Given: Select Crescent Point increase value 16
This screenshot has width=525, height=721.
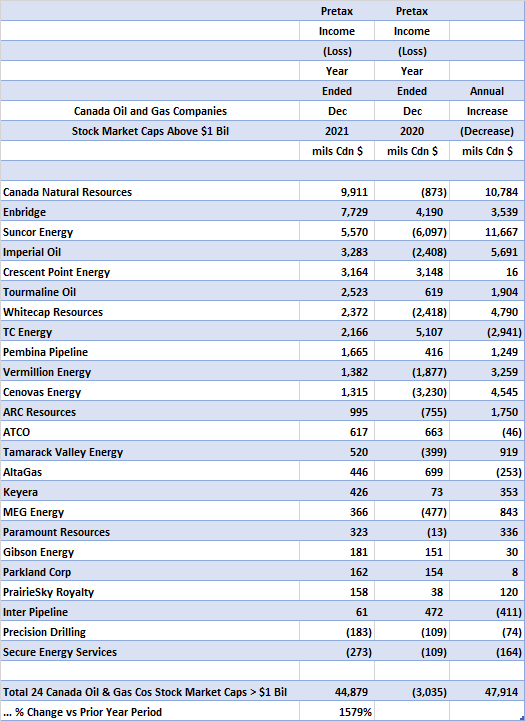Looking at the screenshot, I should 512,272.
